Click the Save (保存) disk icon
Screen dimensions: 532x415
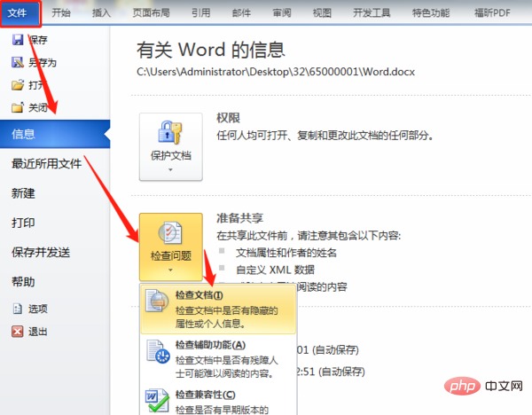point(16,41)
